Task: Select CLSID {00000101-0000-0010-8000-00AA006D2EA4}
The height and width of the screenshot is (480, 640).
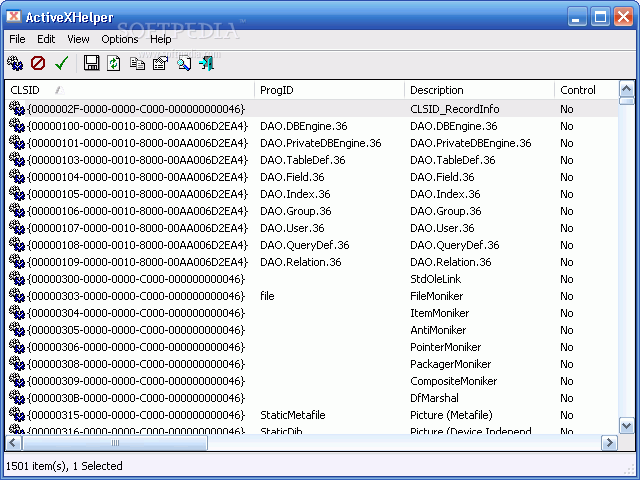Action: tap(138, 143)
